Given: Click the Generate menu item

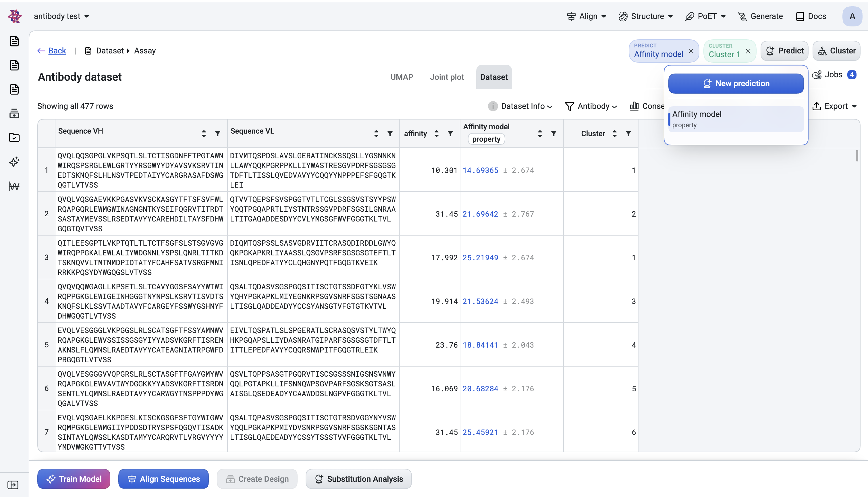Looking at the screenshot, I should tap(760, 16).
